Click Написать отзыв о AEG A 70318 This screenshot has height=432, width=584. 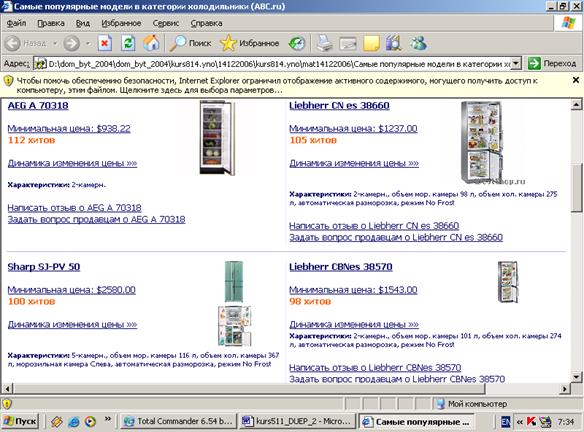coord(74,208)
